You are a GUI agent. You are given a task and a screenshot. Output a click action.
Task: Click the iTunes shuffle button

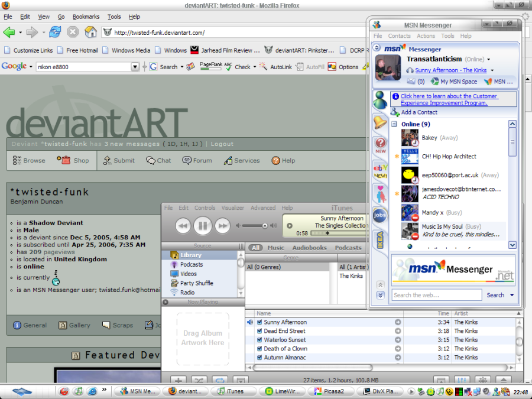tap(199, 380)
